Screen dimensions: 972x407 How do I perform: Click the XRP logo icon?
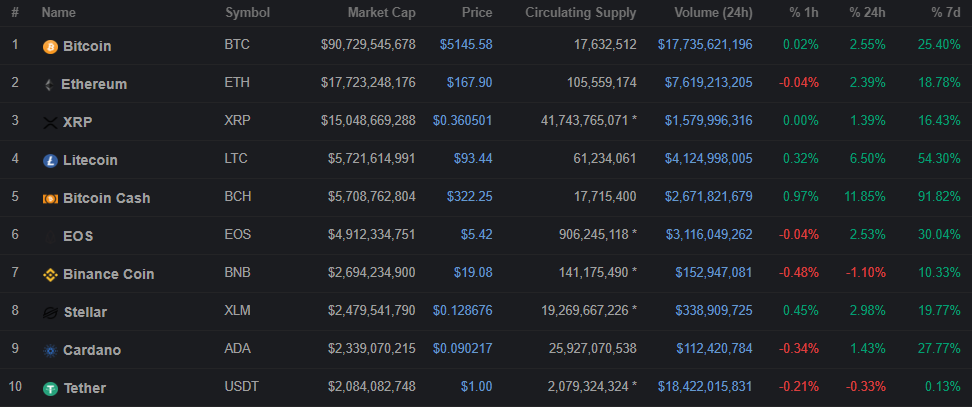coord(50,122)
